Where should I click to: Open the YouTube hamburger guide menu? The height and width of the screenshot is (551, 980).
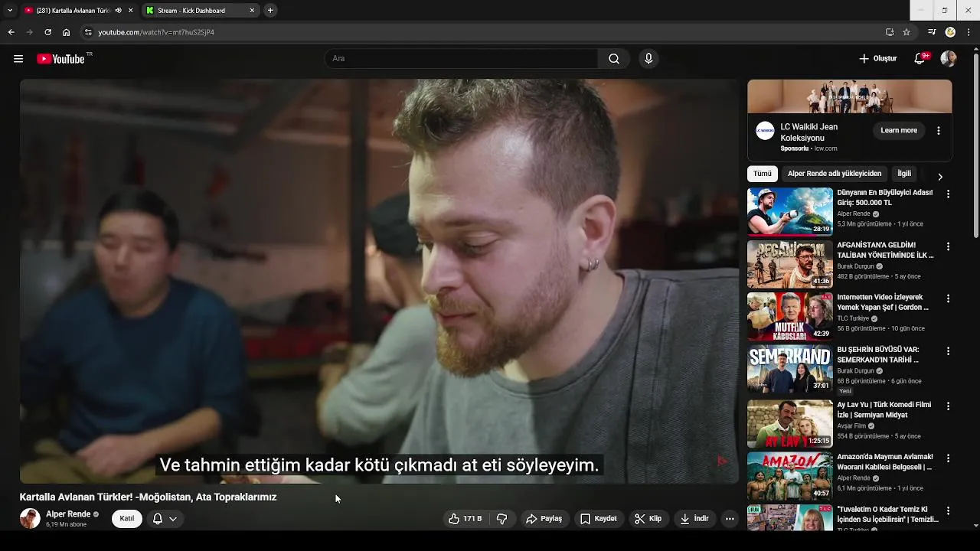(x=18, y=59)
